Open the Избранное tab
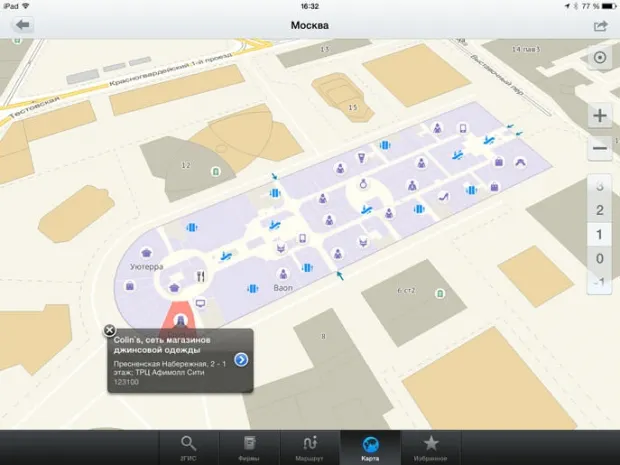Viewport: 620px width, 465px height. click(x=431, y=447)
